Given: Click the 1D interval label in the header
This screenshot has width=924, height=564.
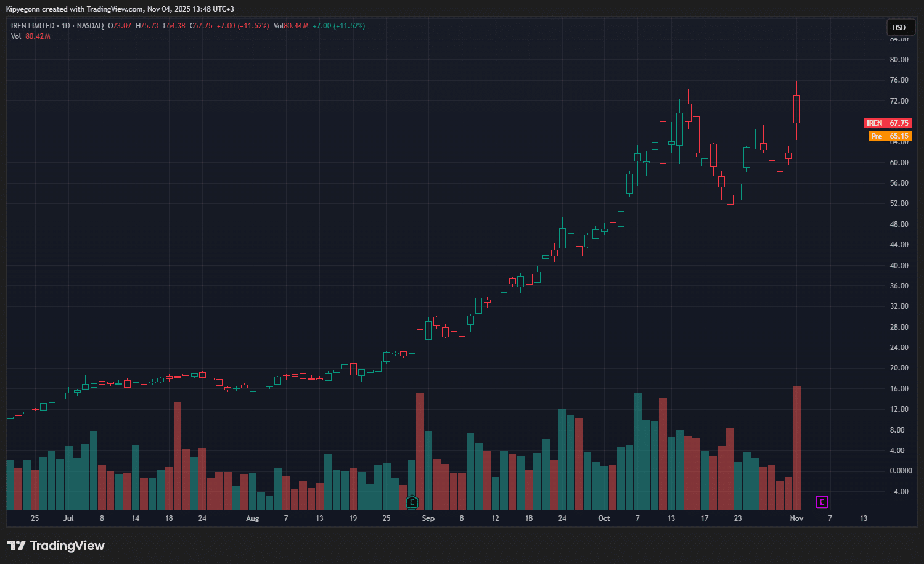Looking at the screenshot, I should pos(65,26).
